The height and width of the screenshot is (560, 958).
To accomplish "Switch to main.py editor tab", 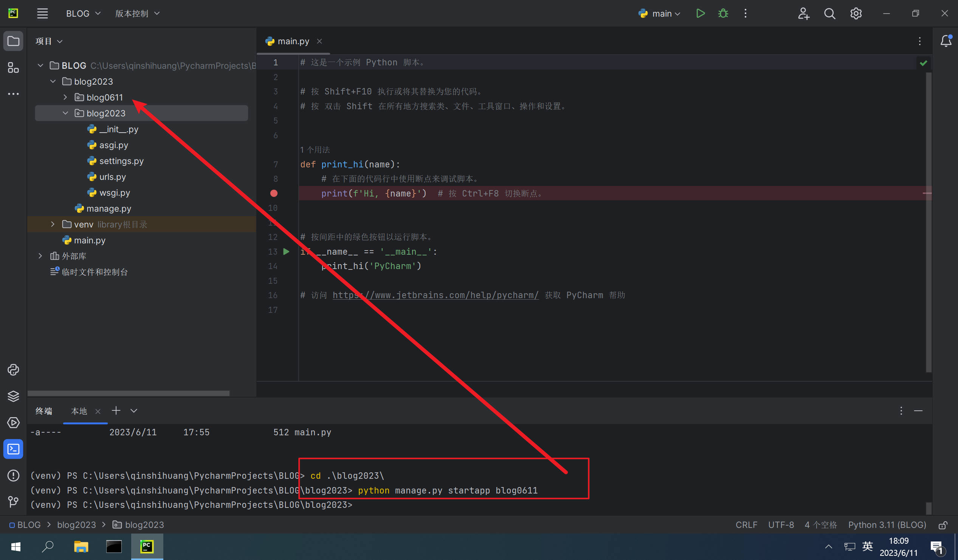I will pos(293,41).
